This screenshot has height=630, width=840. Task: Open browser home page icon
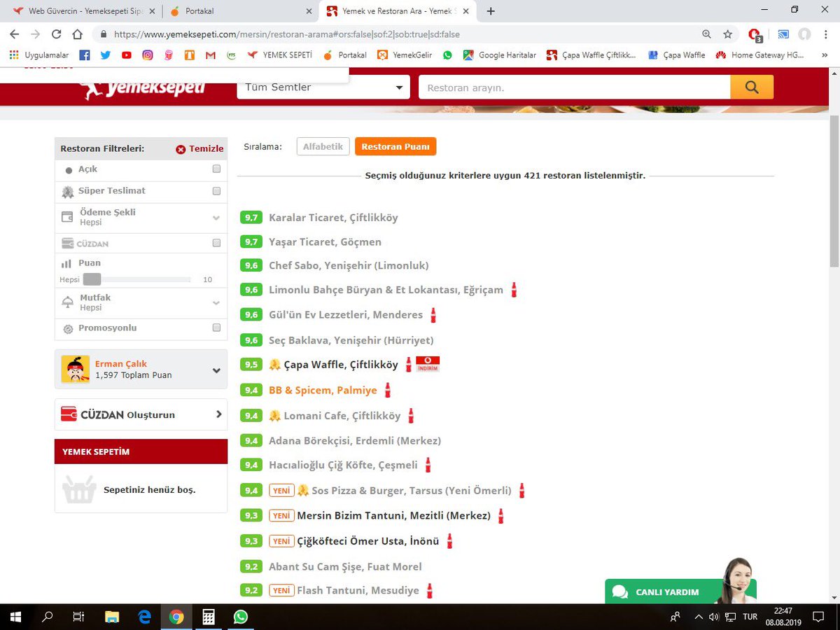point(78,34)
